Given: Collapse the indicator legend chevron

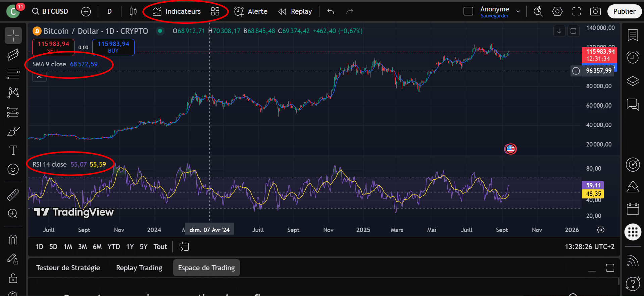Looking at the screenshot, I should [x=39, y=77].
